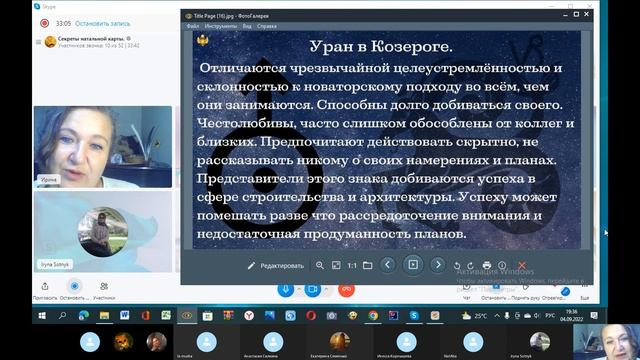Rotate image clockwise
Viewport: 640px width, 360px height.
pyautogui.click(x=471, y=266)
